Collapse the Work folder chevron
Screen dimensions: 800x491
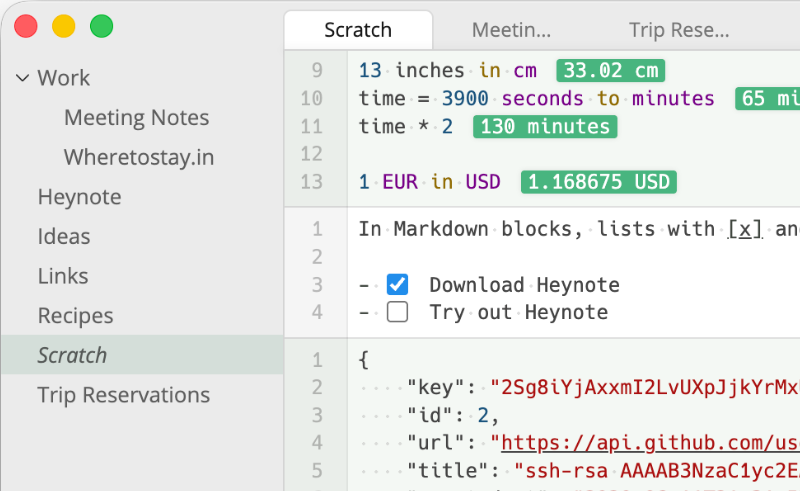pos(22,78)
